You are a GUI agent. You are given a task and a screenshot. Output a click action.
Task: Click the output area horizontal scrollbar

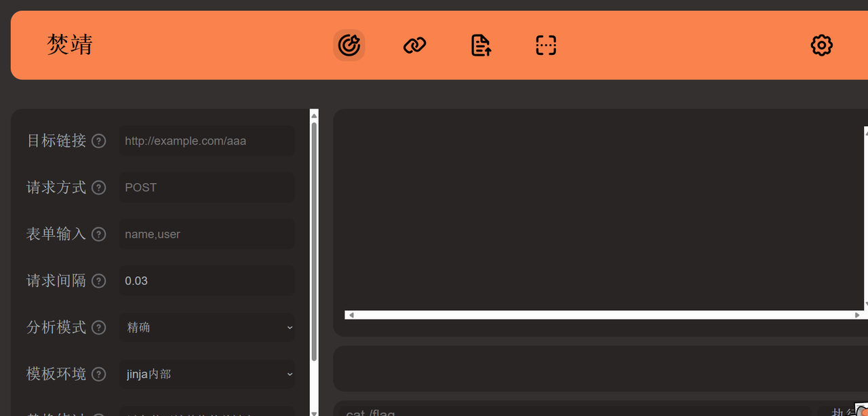(x=602, y=315)
